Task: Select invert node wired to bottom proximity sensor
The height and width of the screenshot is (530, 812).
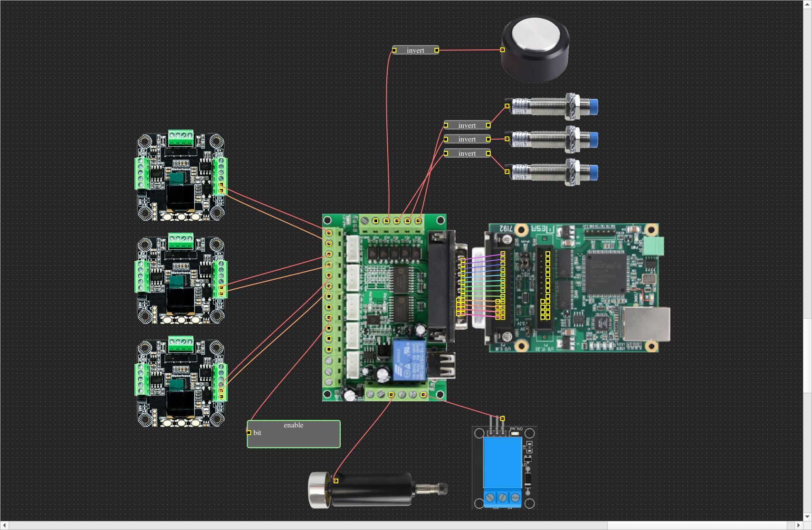Action: tap(467, 153)
